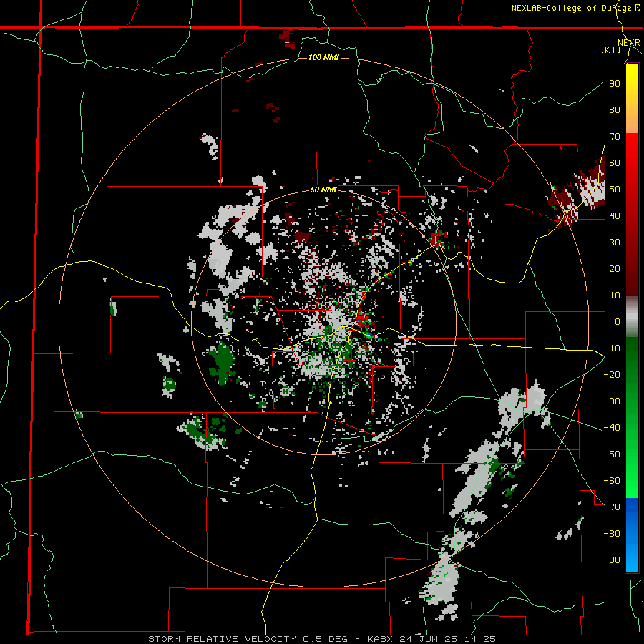This screenshot has width=644, height=644.
Task: Click the 40 value on velocity scale
Action: pos(615,216)
